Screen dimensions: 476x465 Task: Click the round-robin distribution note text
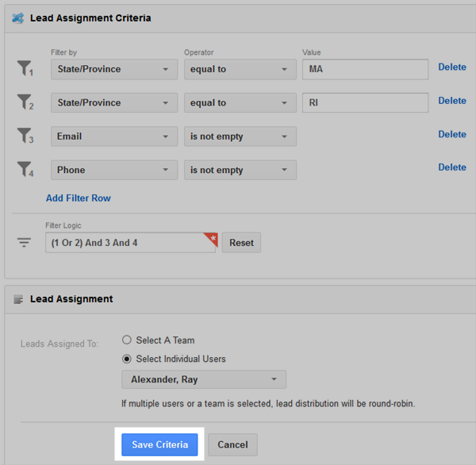[268, 404]
